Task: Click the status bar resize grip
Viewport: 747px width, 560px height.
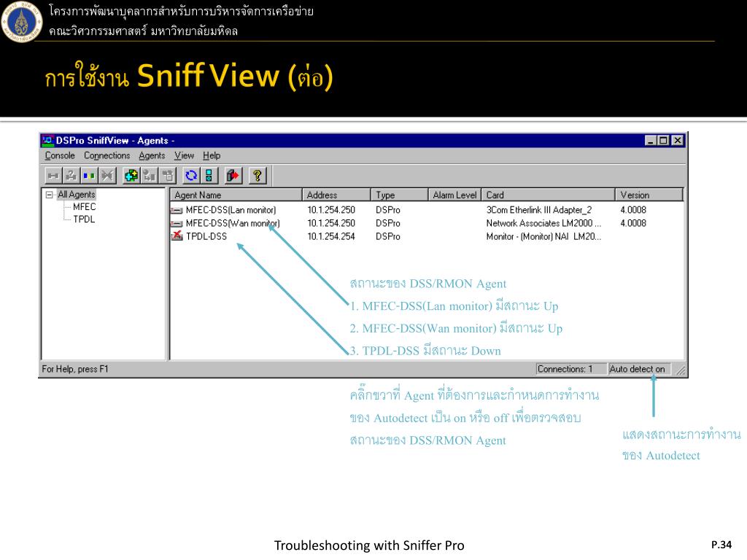Action: 681,370
